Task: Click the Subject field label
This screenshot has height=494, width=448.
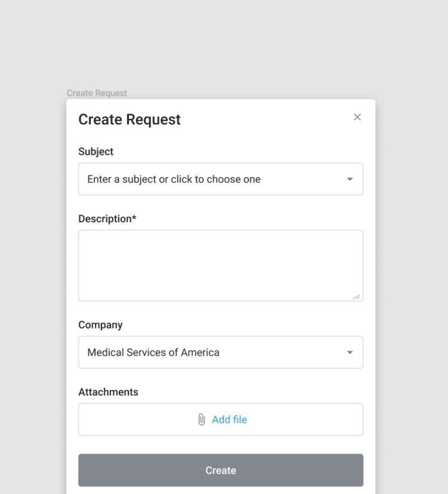Action: (x=96, y=152)
